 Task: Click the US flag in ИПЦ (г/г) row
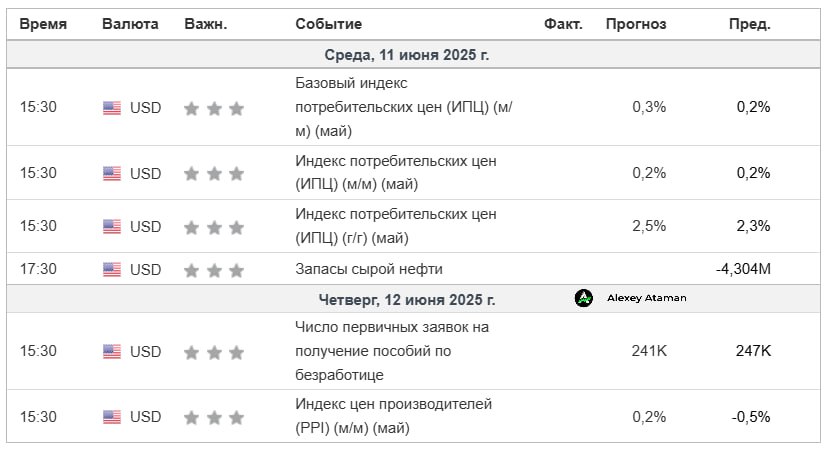click(x=112, y=227)
